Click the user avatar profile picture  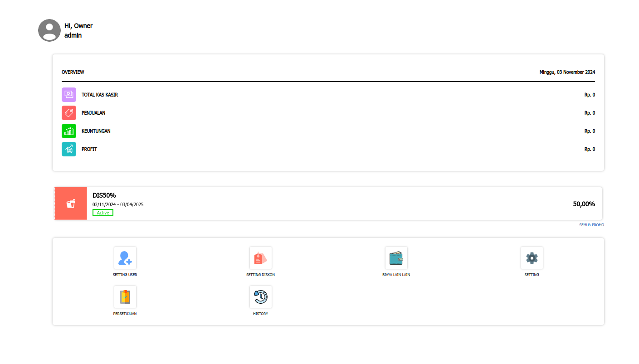[49, 30]
